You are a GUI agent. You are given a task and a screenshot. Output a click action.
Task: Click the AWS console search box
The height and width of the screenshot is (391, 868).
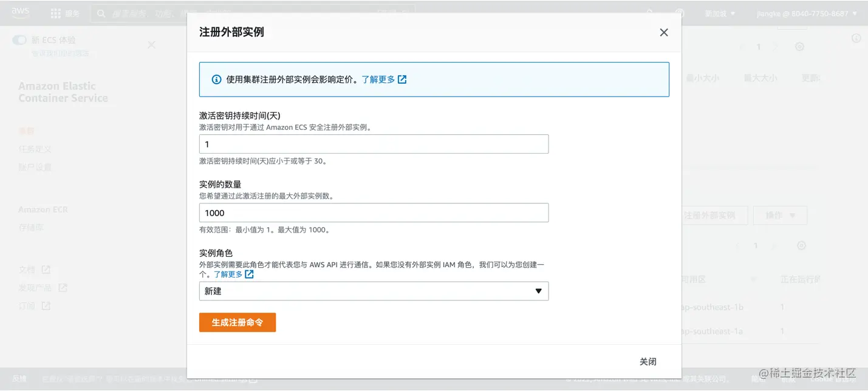(253, 13)
